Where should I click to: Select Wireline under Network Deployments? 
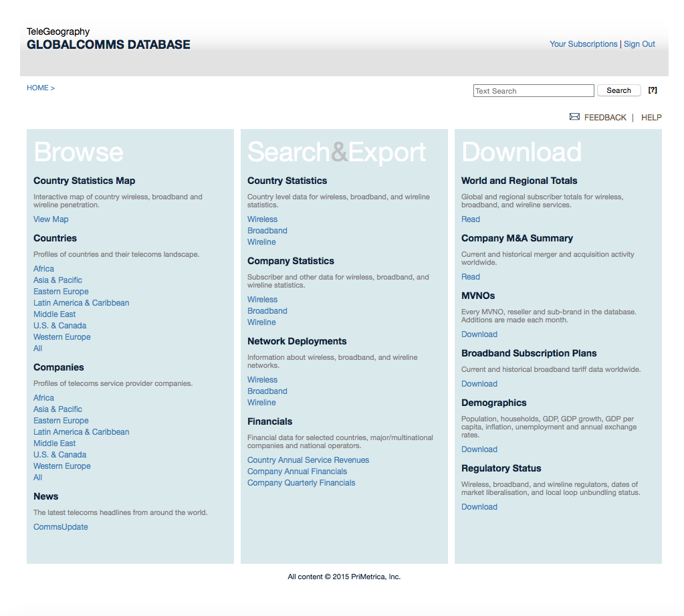(261, 402)
